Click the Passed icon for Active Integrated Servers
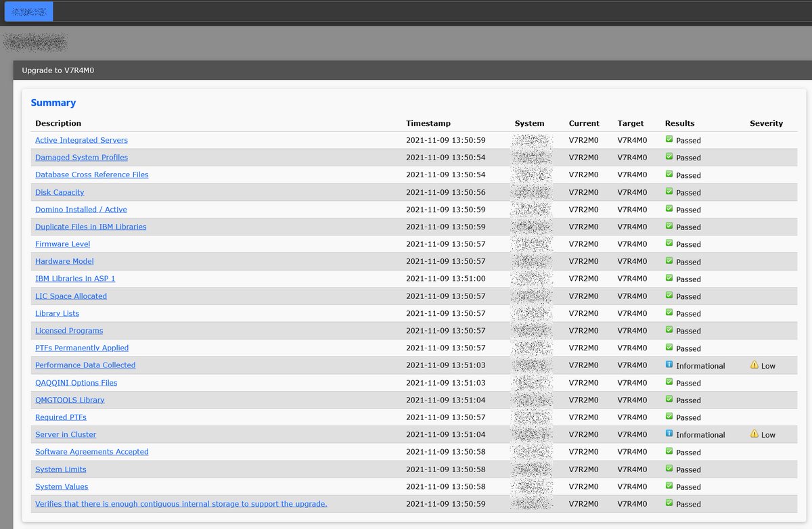Image resolution: width=812 pixels, height=529 pixels. coord(667,140)
